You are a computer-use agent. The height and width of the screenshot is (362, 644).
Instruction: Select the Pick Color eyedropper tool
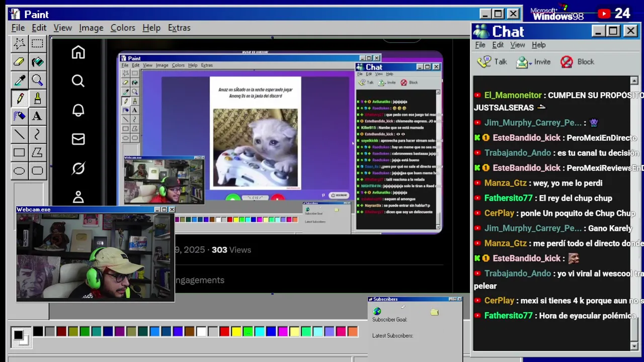[19, 80]
